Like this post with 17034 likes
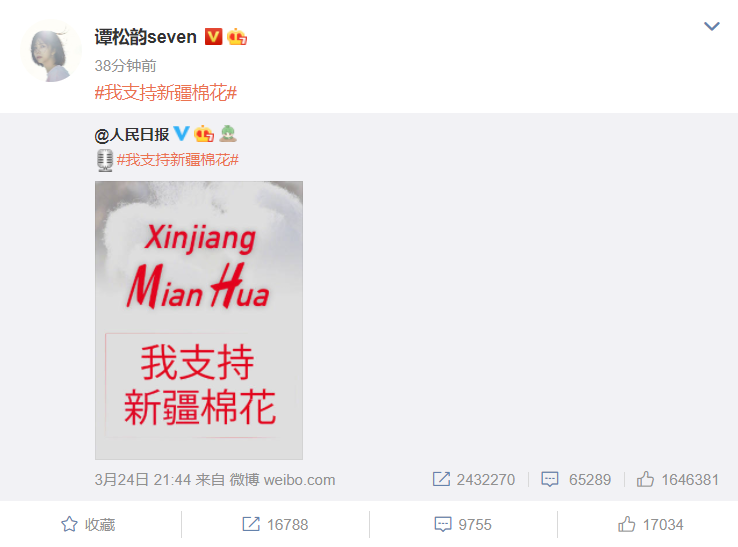Image resolution: width=738 pixels, height=547 pixels. click(651, 524)
